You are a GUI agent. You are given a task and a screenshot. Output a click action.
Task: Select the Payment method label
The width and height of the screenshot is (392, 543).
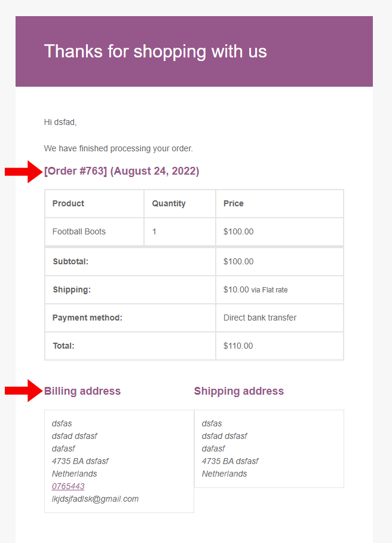tap(87, 318)
